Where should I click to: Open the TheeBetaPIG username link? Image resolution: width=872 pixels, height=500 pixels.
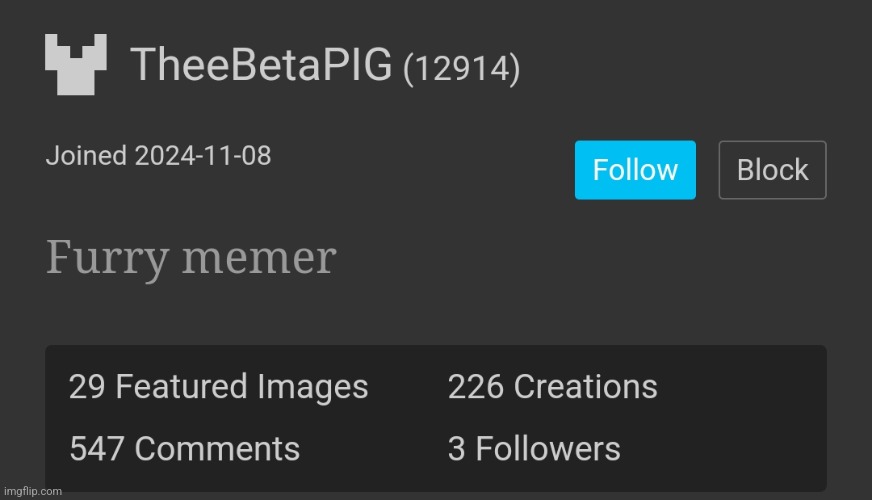[x=260, y=66]
